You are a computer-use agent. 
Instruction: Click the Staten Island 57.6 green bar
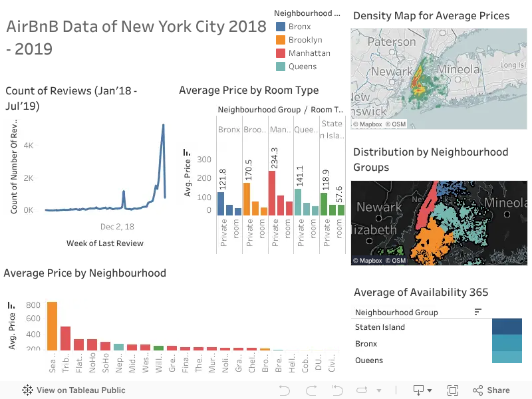[x=341, y=210]
